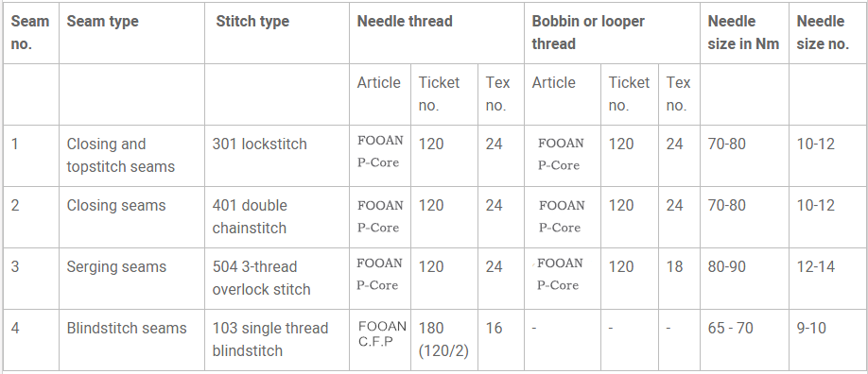Click the 'FOOAN C.F.P' article cell
This screenshot has width=868, height=374.
380,340
